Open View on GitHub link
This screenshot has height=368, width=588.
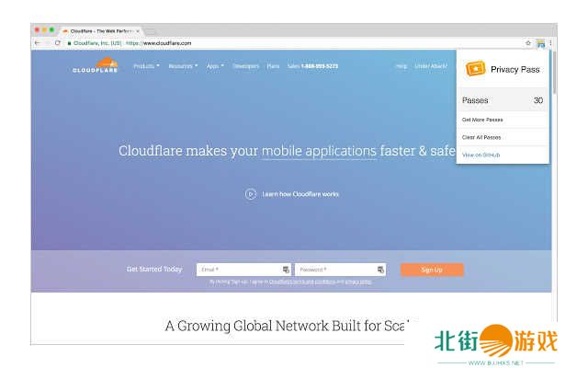pyautogui.click(x=481, y=155)
